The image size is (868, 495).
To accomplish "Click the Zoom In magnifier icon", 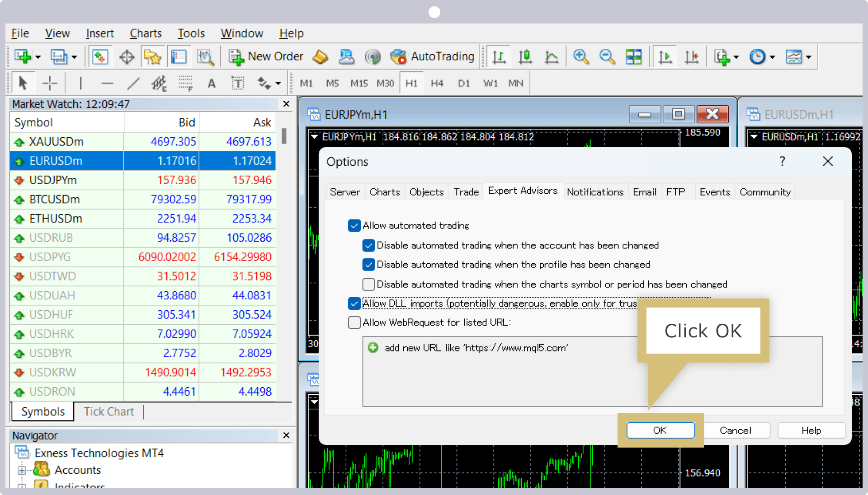I will pos(580,57).
